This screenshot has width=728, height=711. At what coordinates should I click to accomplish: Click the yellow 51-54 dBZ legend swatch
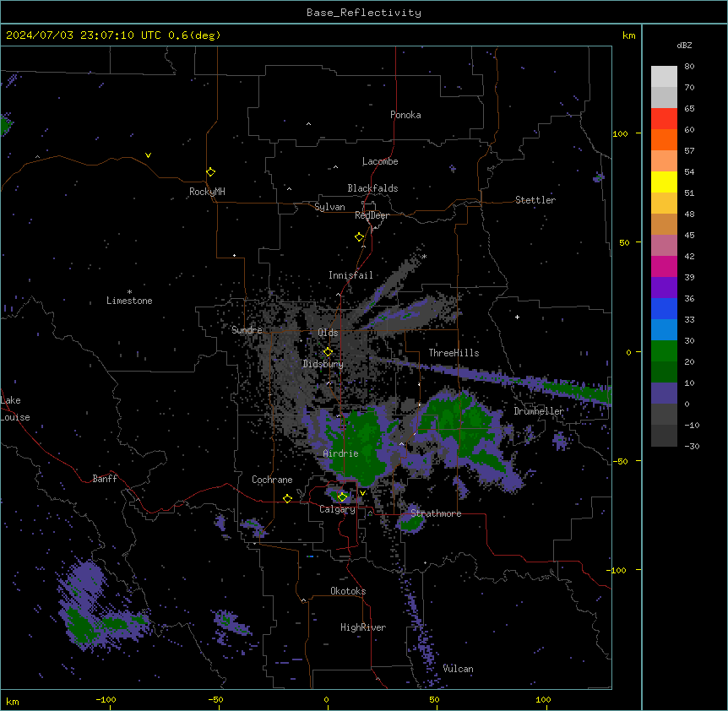click(664, 182)
